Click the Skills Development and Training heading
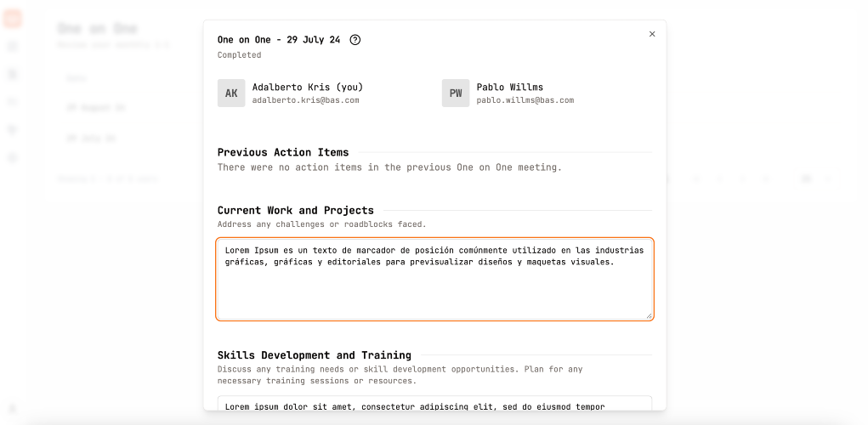This screenshot has height=425, width=868. click(315, 355)
